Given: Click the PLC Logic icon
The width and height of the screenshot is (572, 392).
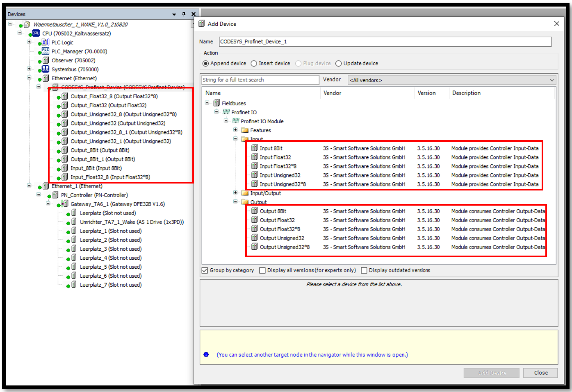Looking at the screenshot, I should (46, 42).
